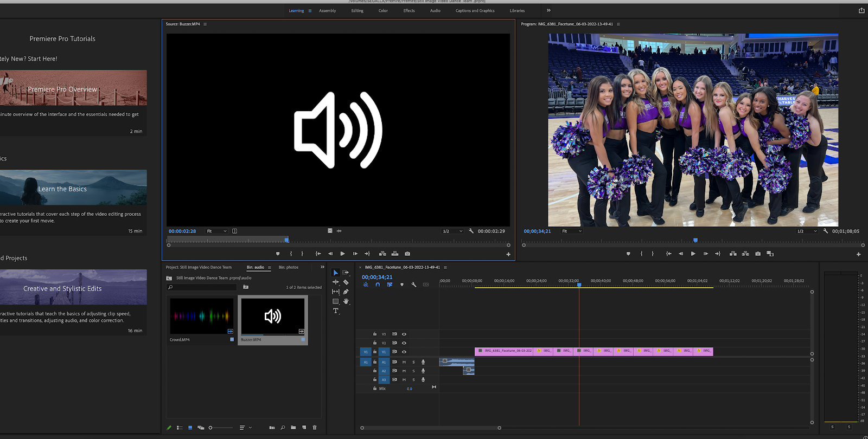
Task: Solo audio track A2
Action: tap(413, 371)
